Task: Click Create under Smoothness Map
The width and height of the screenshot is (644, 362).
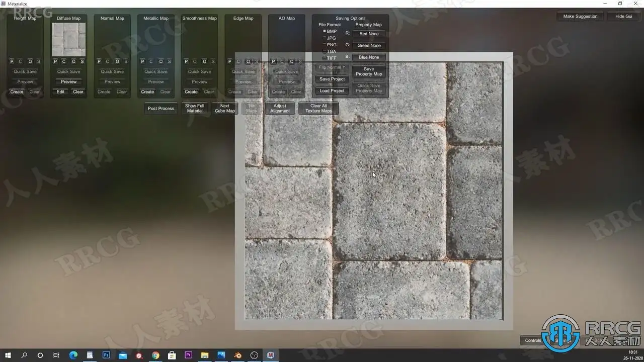Action: pyautogui.click(x=191, y=92)
